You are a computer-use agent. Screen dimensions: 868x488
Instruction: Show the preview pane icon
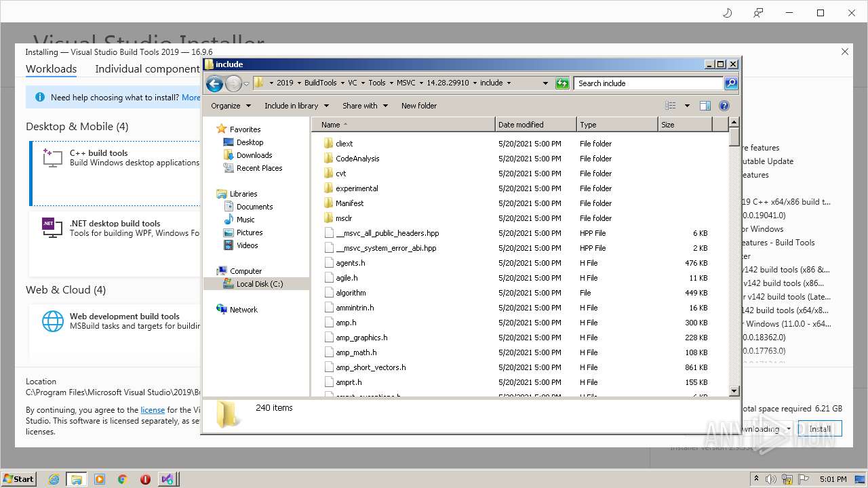click(x=705, y=106)
